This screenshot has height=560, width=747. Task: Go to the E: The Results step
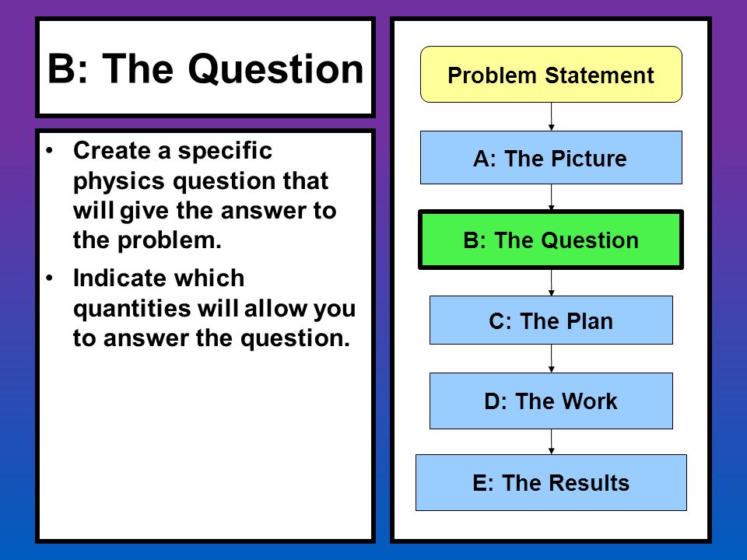pos(551,482)
